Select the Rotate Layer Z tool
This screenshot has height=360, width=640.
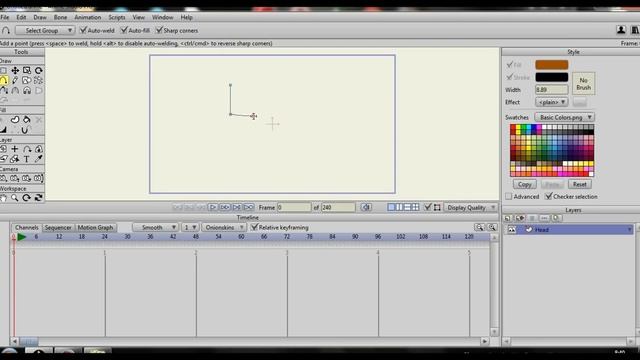click(27, 149)
